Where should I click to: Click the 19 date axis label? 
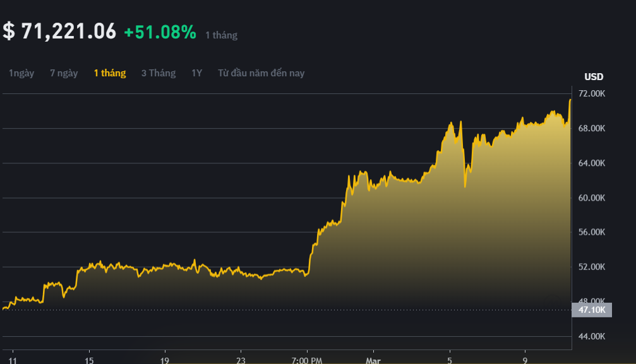[164, 360]
